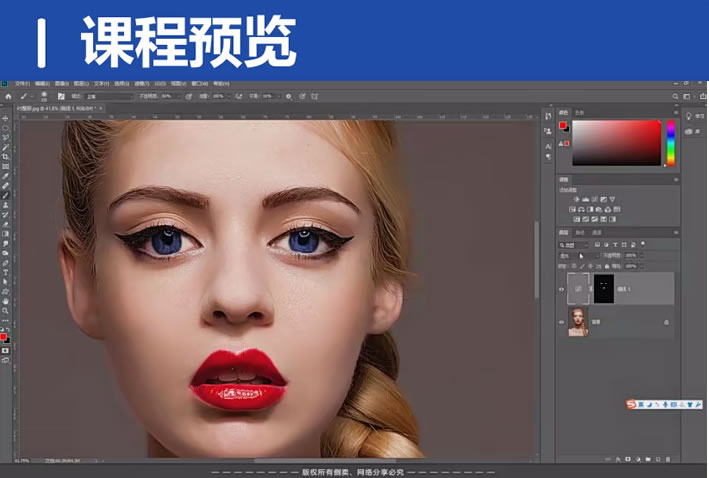The height and width of the screenshot is (478, 709).
Task: Add a Levels adjustment
Action: coord(586,199)
